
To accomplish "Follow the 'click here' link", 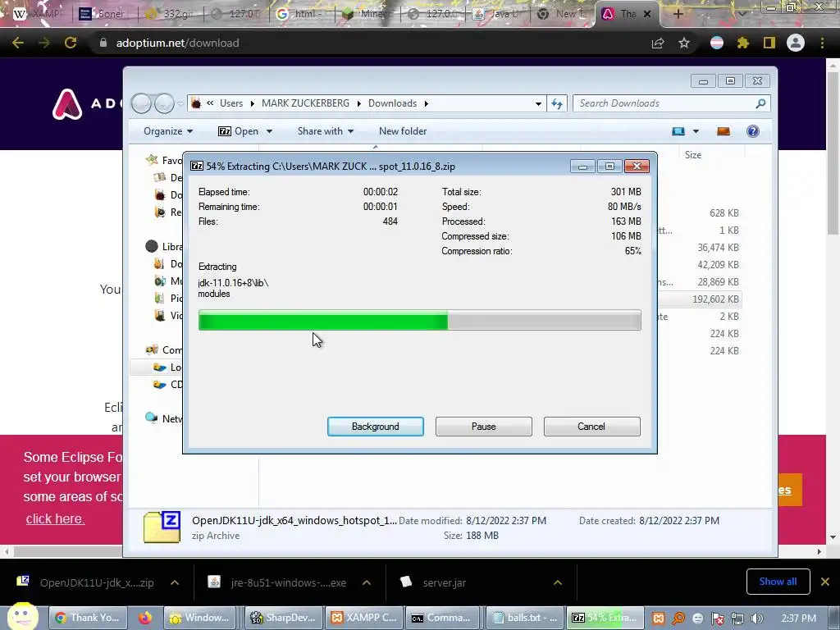I will click(x=55, y=518).
